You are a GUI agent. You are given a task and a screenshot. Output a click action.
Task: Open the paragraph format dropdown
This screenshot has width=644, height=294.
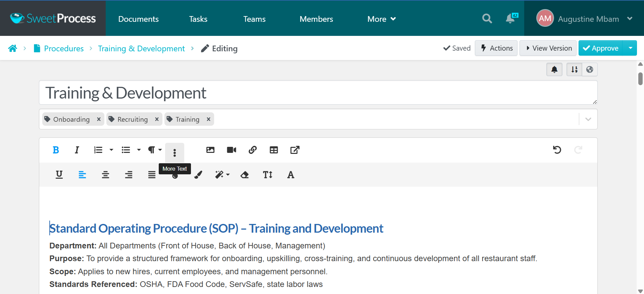click(x=155, y=150)
